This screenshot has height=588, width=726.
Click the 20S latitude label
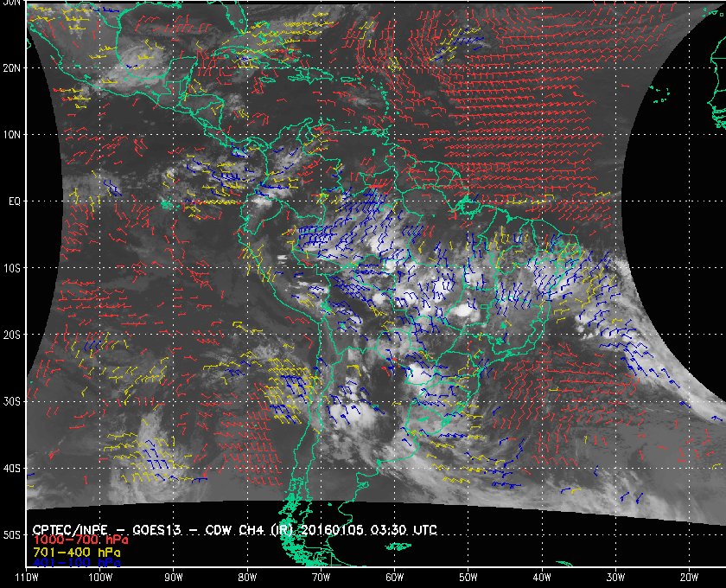[x=11, y=335]
